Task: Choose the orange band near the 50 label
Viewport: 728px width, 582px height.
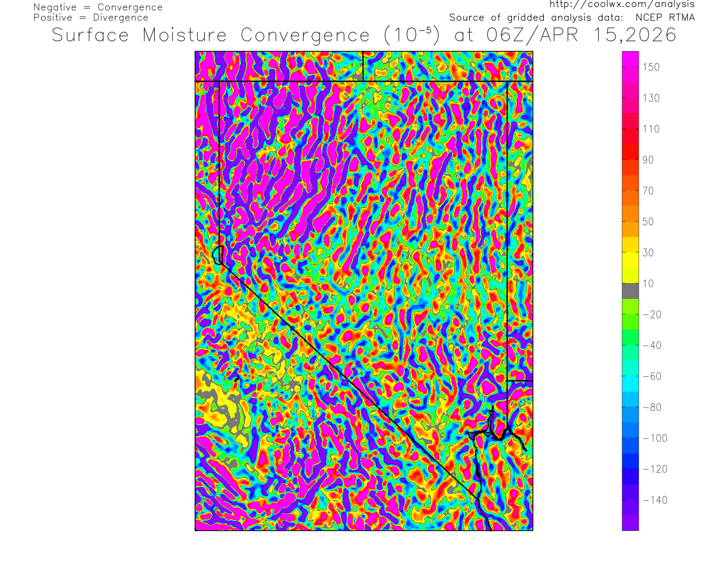Action: [x=630, y=222]
